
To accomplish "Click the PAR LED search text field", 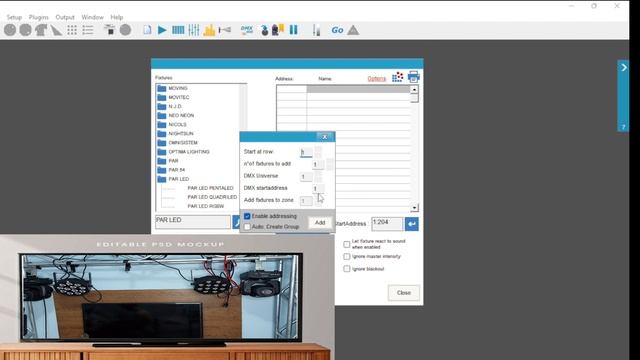I will [x=193, y=221].
